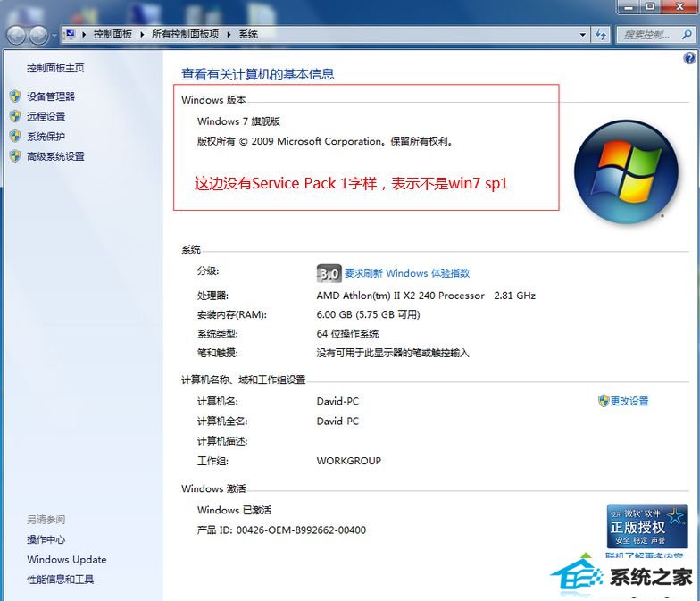Viewport: 700px width, 601px height.
Task: Open 系统保护 from sidebar
Action: [x=46, y=136]
